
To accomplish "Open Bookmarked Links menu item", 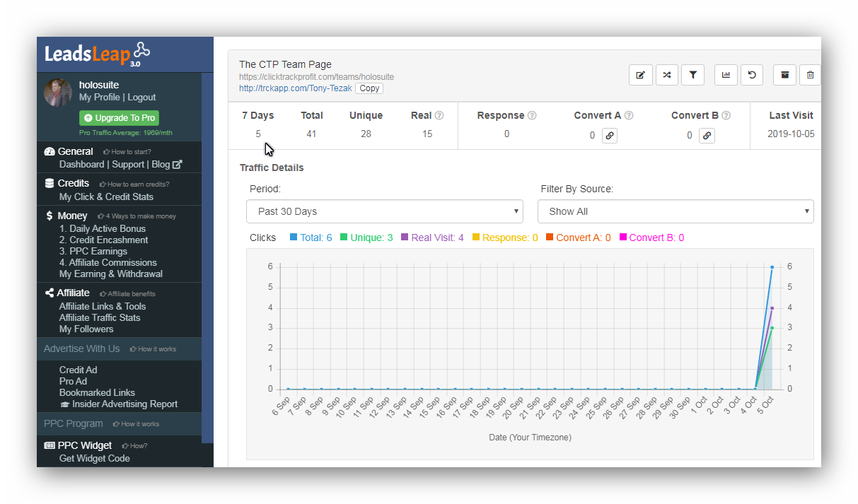I will point(97,392).
